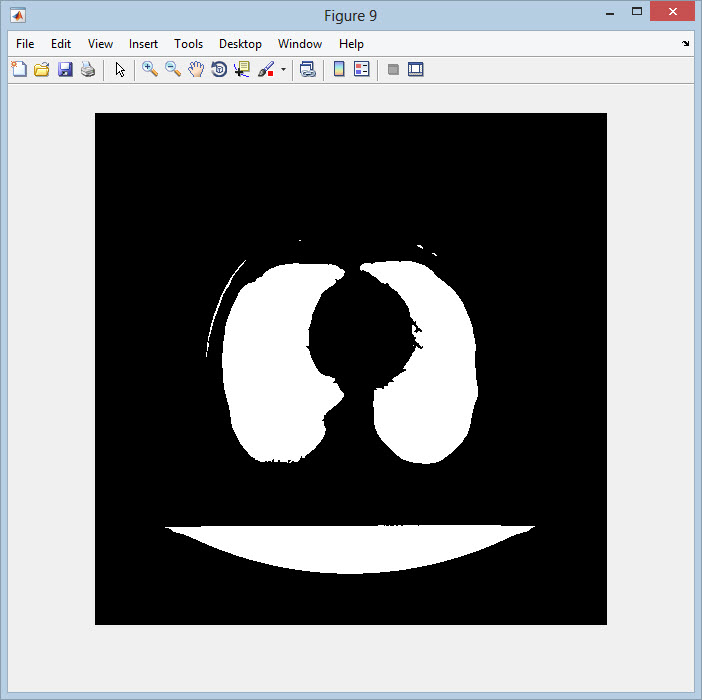Insert a legend using the toolbar icon
Screen dimensions: 702x700
pyautogui.click(x=361, y=69)
